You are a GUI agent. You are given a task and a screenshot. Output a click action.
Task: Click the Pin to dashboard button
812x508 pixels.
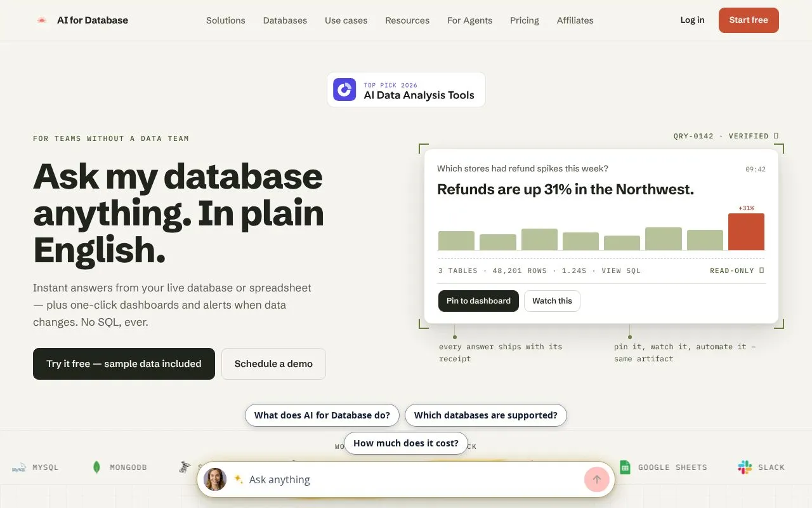(478, 301)
